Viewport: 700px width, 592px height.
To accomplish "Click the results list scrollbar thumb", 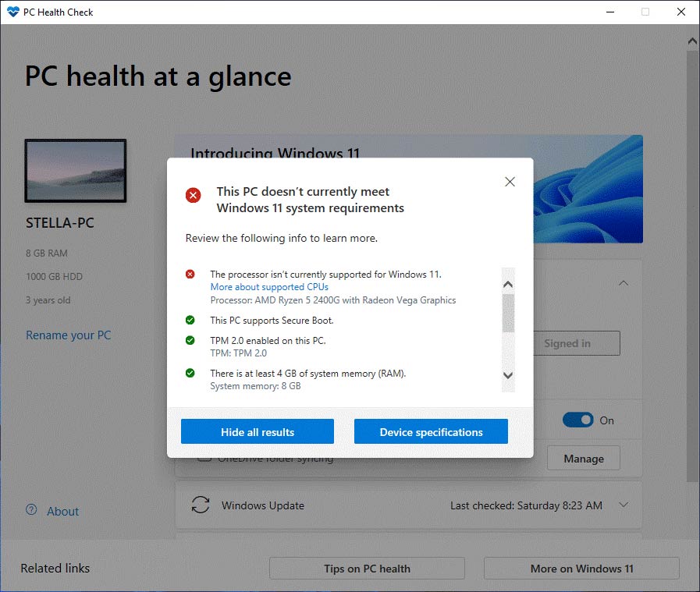I will 508,314.
